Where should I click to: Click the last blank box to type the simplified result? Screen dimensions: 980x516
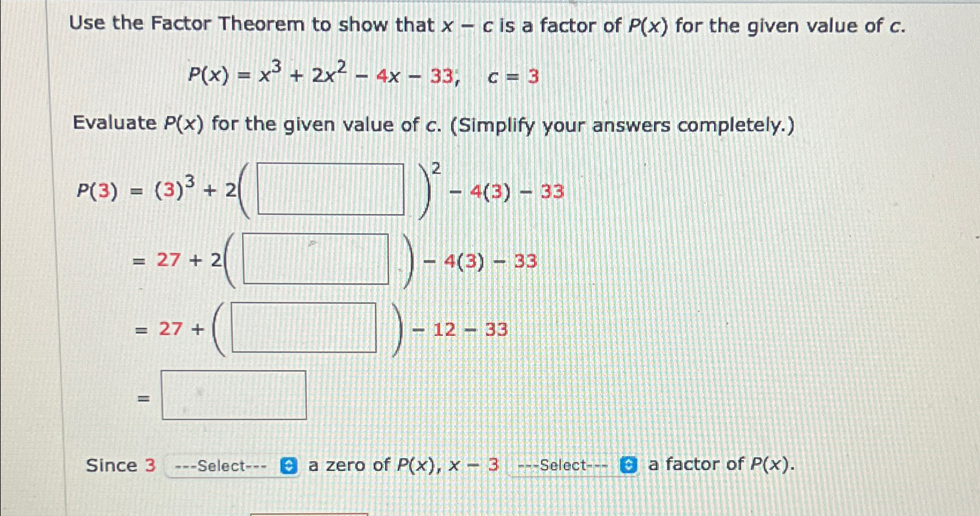[234, 395]
